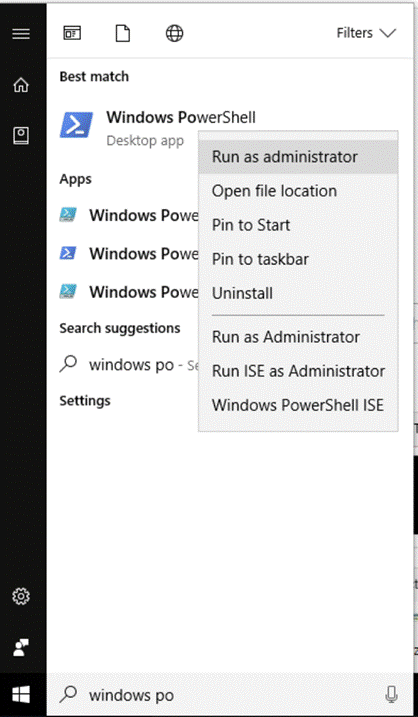
Task: Click the search magnifier in the search box
Action: 69,696
